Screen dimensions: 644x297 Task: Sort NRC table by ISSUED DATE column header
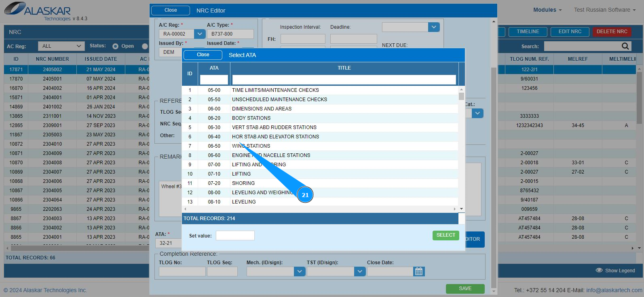point(101,59)
